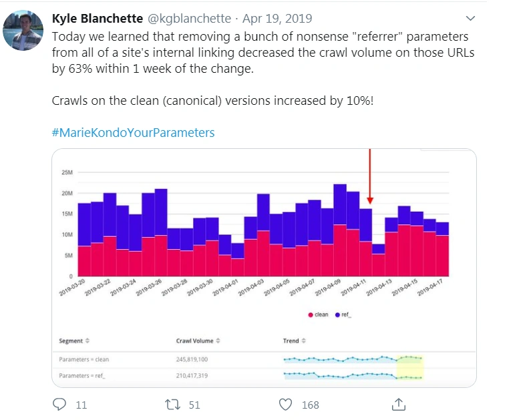Click the reply speech bubble icon
Viewport: 525px width, 420px height.
59,404
